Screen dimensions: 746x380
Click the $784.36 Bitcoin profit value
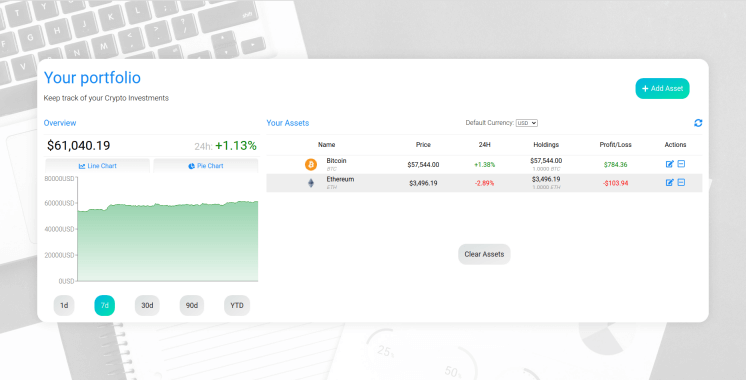coord(616,165)
